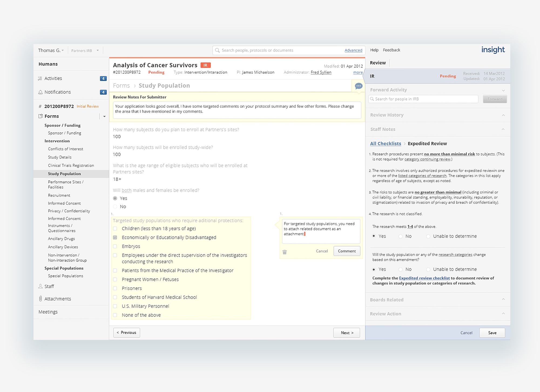Go to the Next form page

coord(347,333)
